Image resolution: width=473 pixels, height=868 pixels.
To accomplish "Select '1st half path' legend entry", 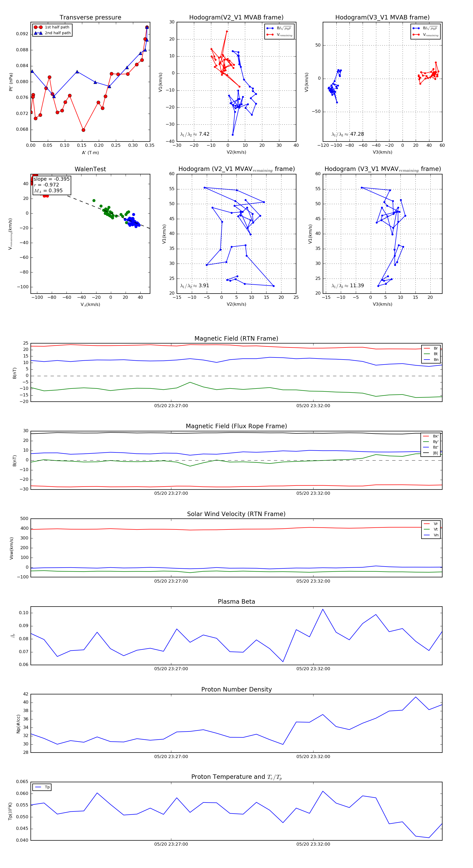I will pyautogui.click(x=52, y=27).
